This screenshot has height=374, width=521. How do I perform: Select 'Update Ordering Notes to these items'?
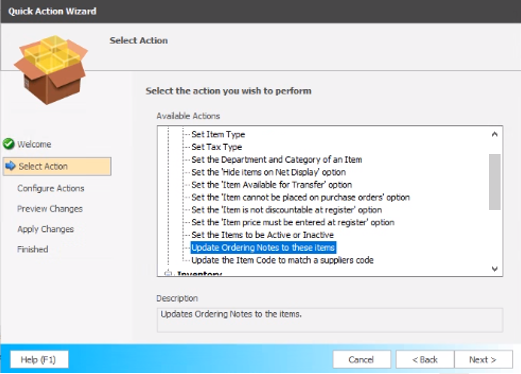point(263,248)
